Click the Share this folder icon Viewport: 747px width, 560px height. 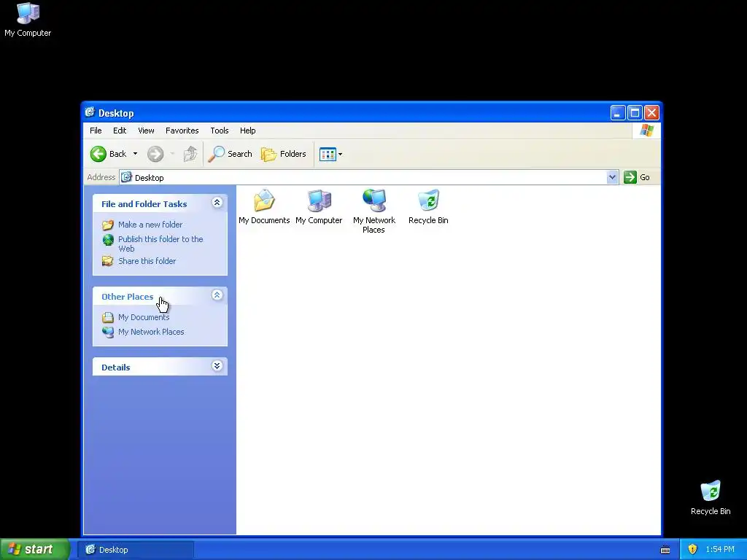(108, 261)
